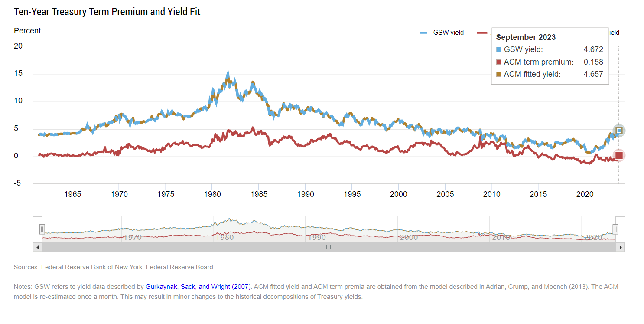Image resolution: width=644 pixels, height=324 pixels.
Task: Click the III grip on the scrollbar thumb
Action: [329, 247]
